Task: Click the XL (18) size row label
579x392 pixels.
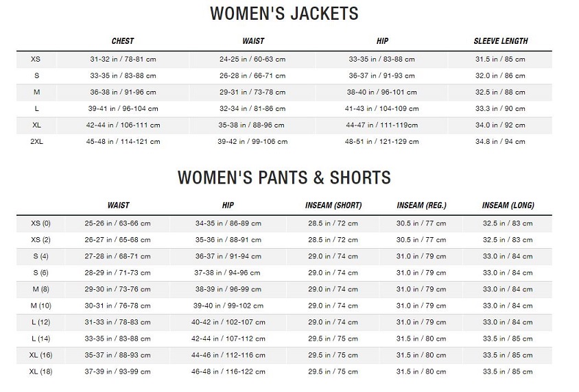Action: [40, 371]
